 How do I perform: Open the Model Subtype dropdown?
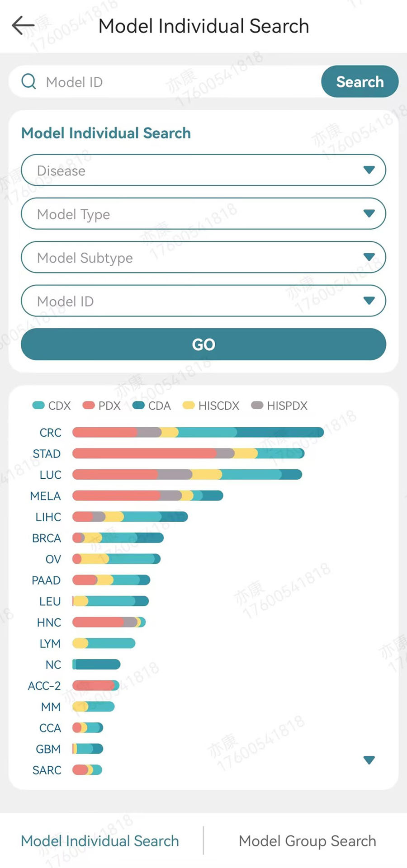tap(203, 257)
